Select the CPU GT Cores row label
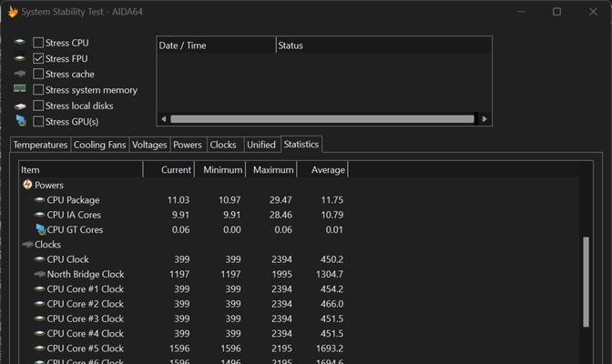The width and height of the screenshot is (612, 364). (x=75, y=229)
